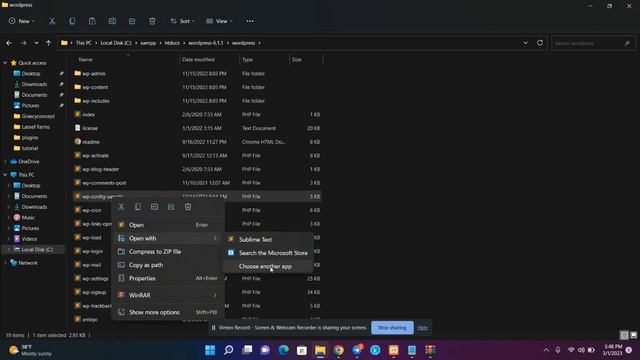The height and width of the screenshot is (360, 640).
Task: Select the readme file
Action: click(91, 142)
